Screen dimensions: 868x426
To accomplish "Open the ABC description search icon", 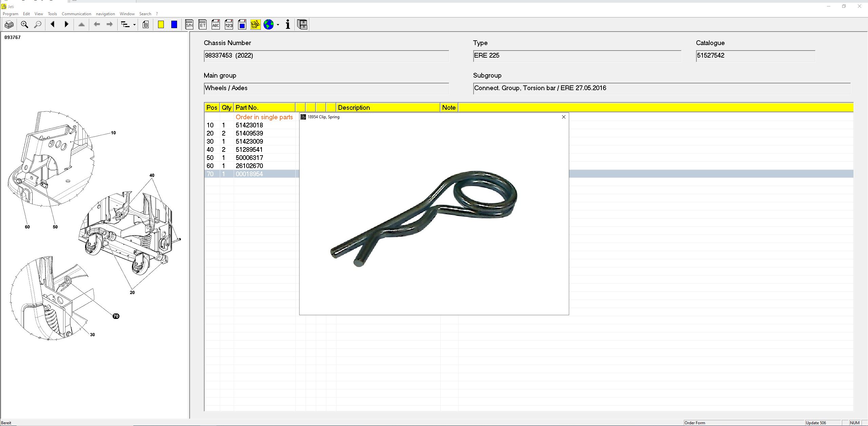I will 216,24.
